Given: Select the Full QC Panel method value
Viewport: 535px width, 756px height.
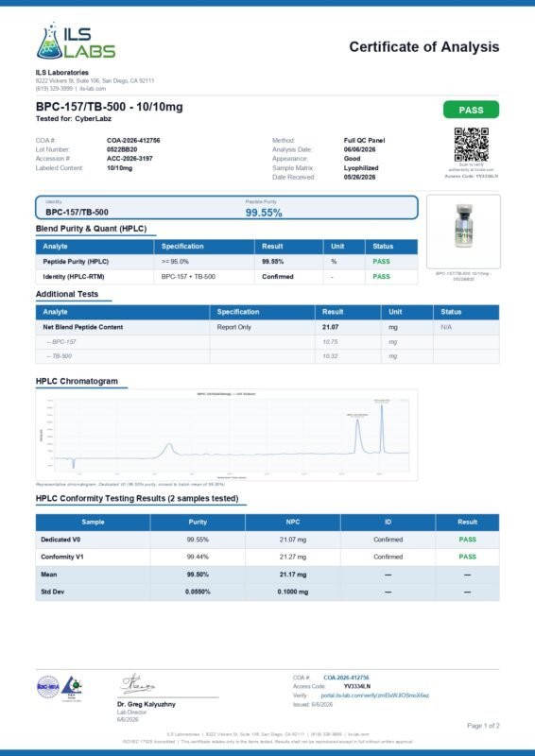Looking at the screenshot, I should 364,140.
